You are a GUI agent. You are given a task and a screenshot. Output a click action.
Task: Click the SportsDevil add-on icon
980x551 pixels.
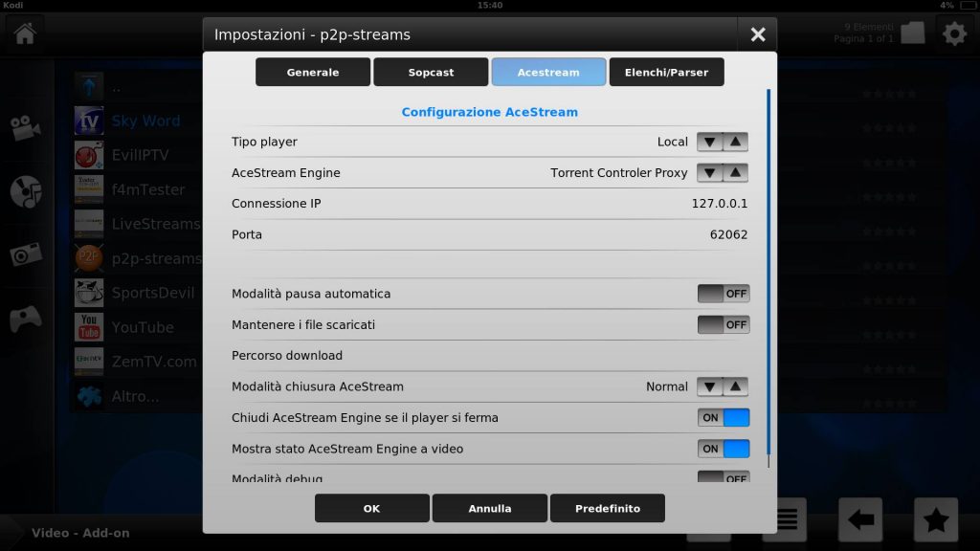[89, 293]
